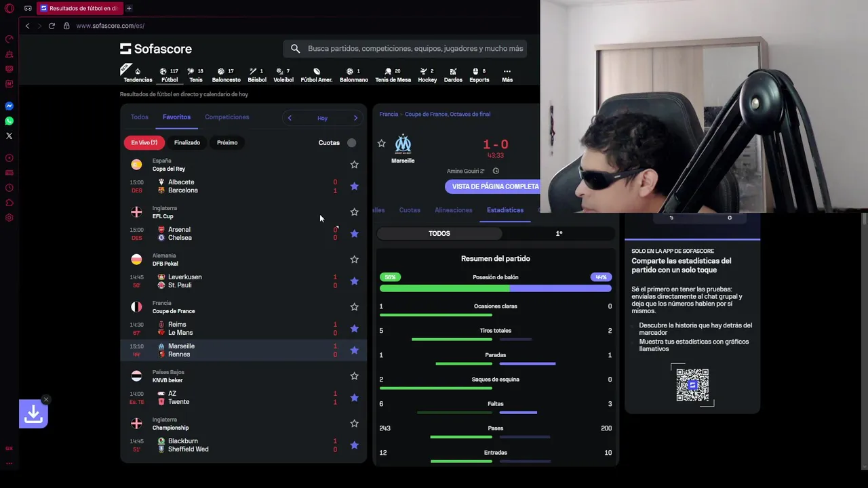The width and height of the screenshot is (868, 488).
Task: Switch to the Favoritos tab
Action: (176, 117)
